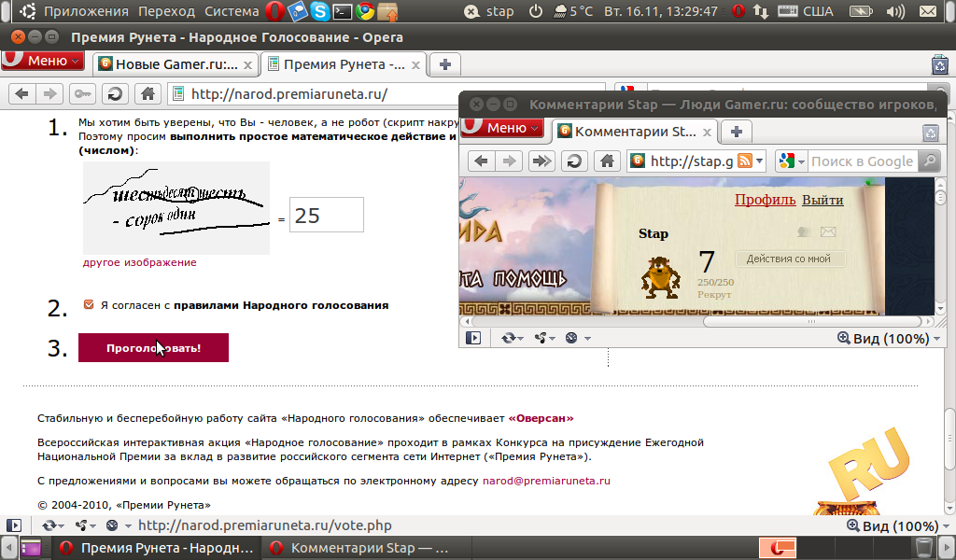Click the Выйти link
The width and height of the screenshot is (956, 560).
[822, 200]
